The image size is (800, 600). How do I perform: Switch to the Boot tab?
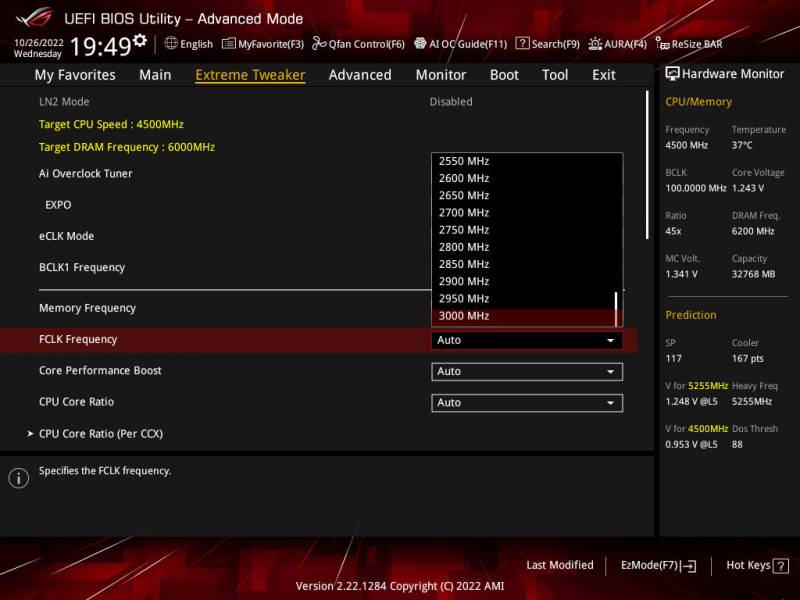pyautogui.click(x=504, y=75)
